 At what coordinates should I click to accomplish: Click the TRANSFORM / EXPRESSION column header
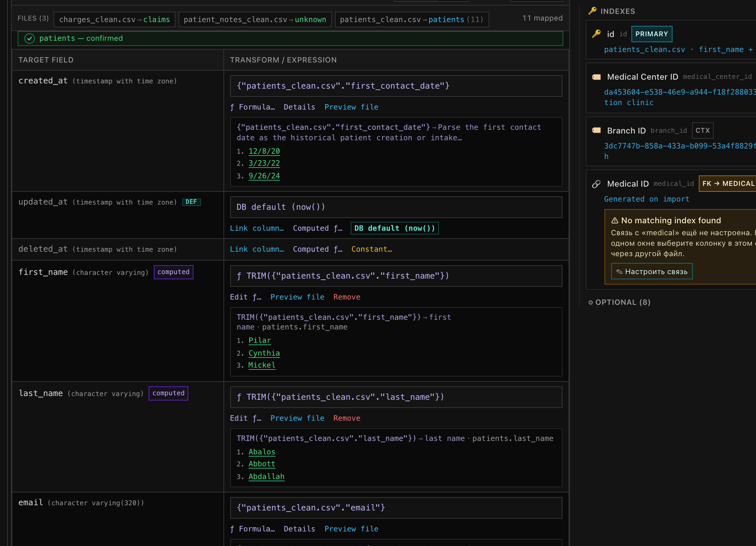(283, 60)
